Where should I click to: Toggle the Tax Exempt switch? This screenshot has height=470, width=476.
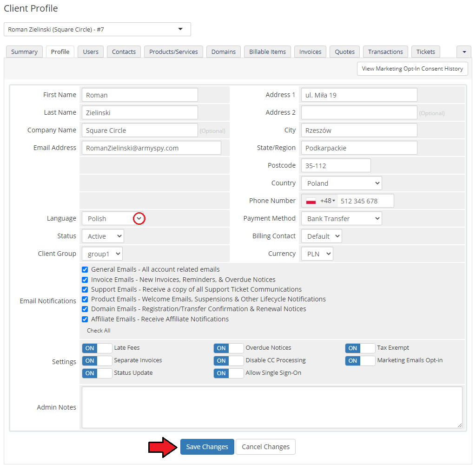tap(360, 348)
